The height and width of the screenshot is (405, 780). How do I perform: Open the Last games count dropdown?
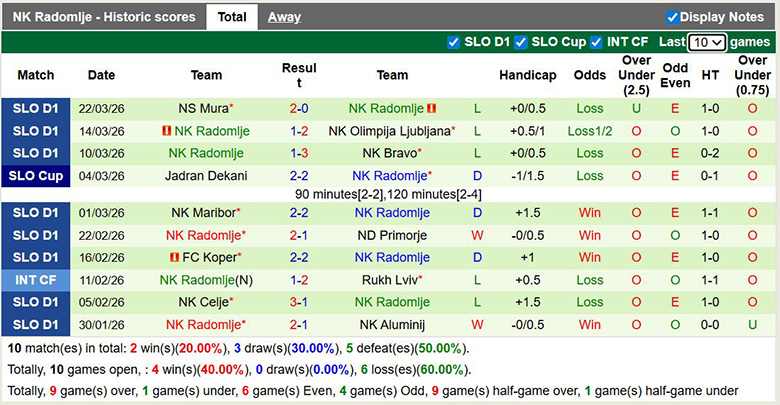(x=707, y=42)
